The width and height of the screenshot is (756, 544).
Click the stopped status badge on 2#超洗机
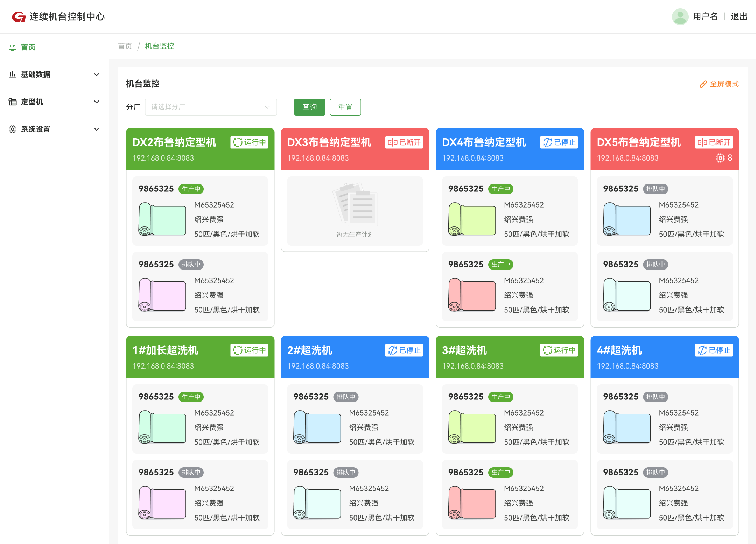click(x=404, y=350)
